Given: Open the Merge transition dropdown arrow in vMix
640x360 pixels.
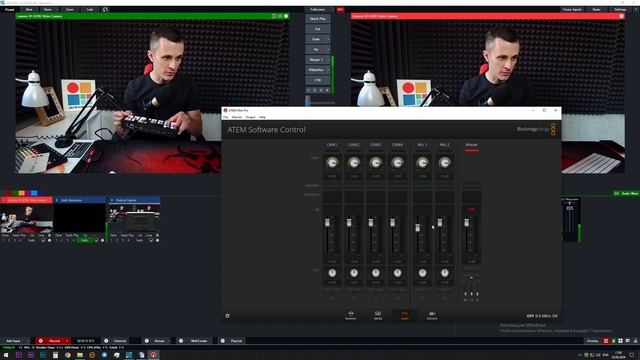Looking at the screenshot, I should coord(328,60).
